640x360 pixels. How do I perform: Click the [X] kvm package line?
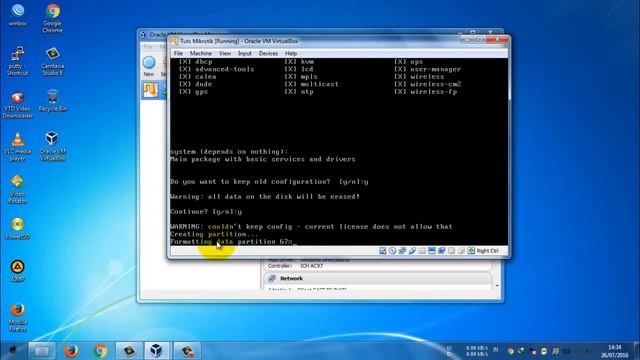pyautogui.click(x=299, y=62)
